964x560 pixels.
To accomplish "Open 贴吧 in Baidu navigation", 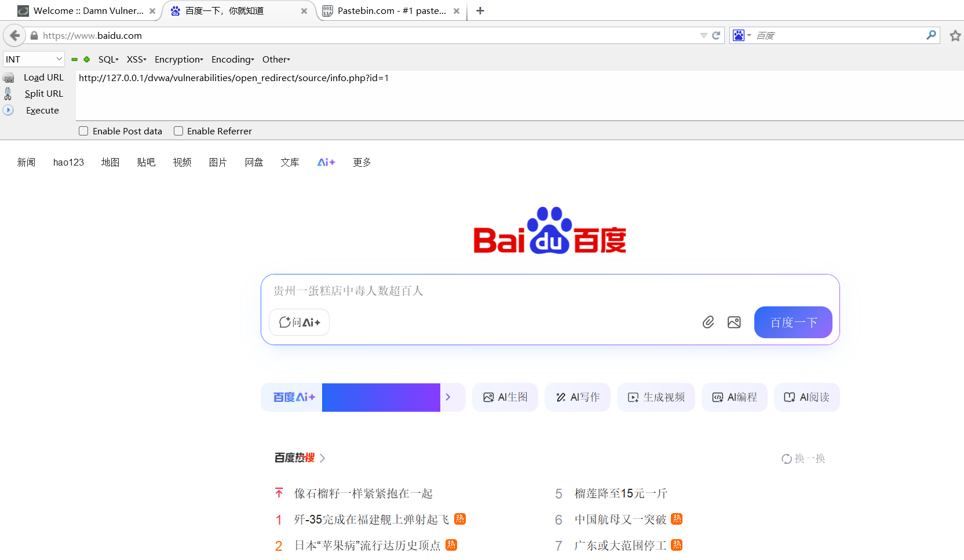I will 146,162.
